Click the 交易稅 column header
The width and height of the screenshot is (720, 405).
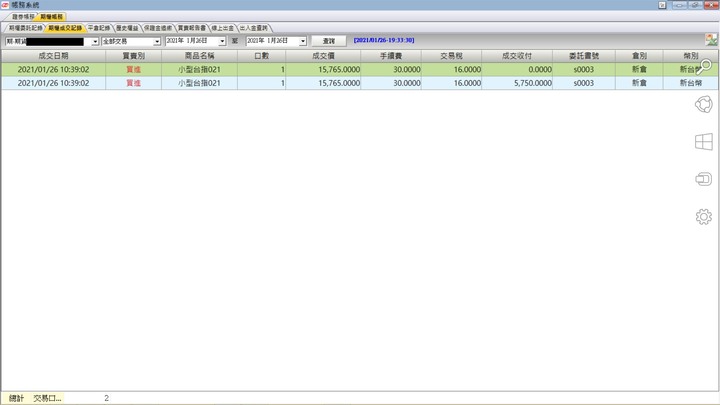click(x=451, y=56)
